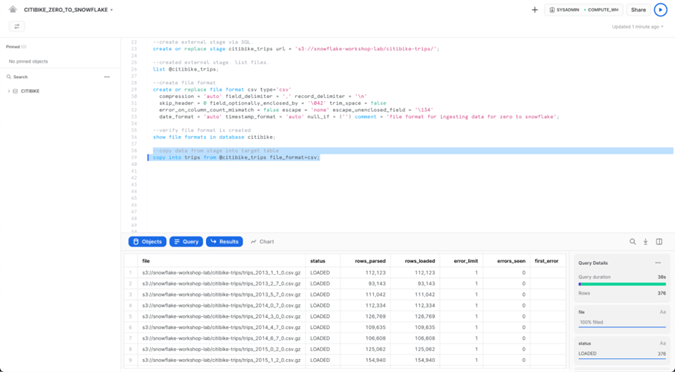The image size is (675, 372).
Task: Click the copy into trips code line
Action: click(x=236, y=158)
